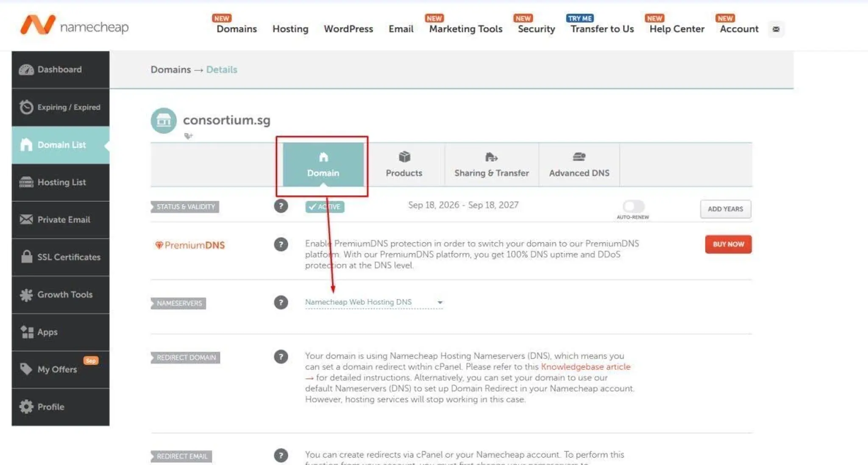Switch to the Domain tab
Screen dimensions: 868x465
tap(323, 164)
